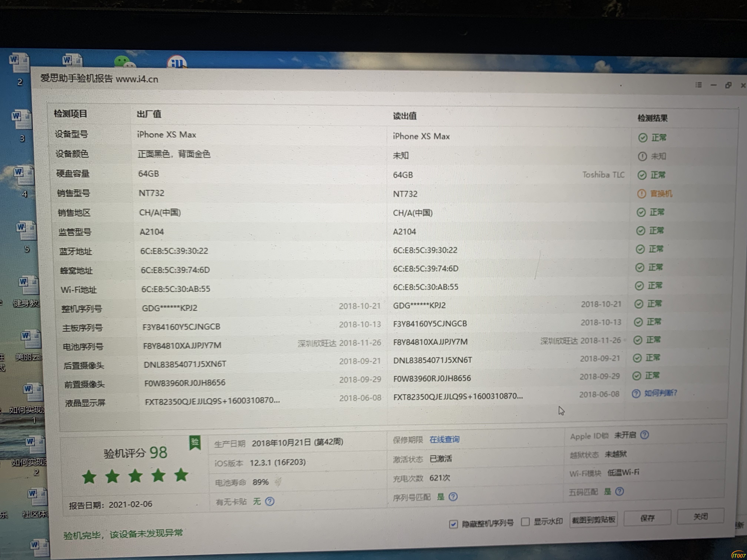Screen dimensions: 747x560
Task: Click the 如何判断? link
Action: (x=660, y=393)
